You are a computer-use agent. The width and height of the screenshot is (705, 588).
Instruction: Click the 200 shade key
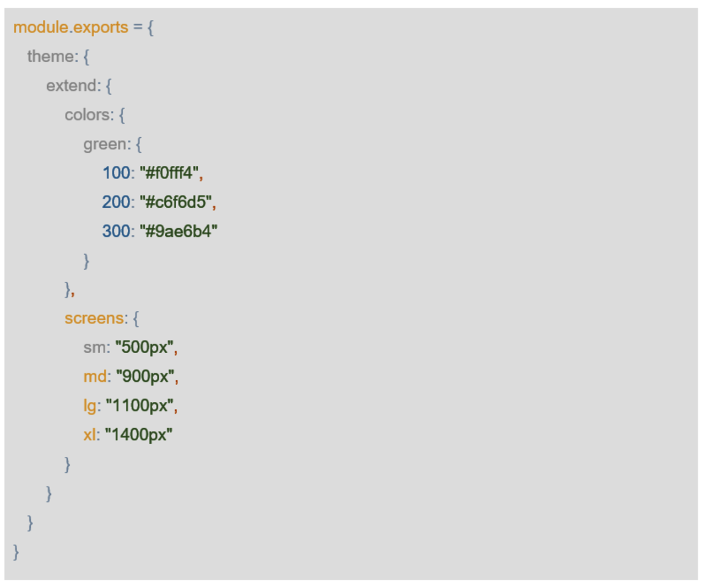coord(116,202)
